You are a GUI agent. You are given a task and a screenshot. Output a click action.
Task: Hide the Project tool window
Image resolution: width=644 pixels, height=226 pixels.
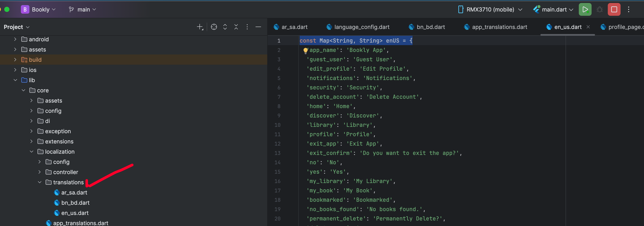(x=258, y=27)
